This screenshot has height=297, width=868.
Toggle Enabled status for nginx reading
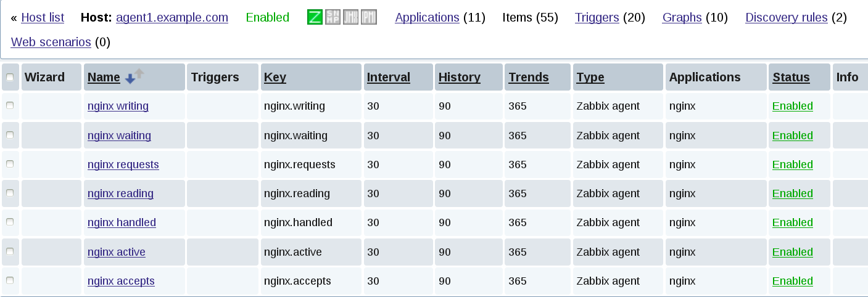pyautogui.click(x=792, y=193)
